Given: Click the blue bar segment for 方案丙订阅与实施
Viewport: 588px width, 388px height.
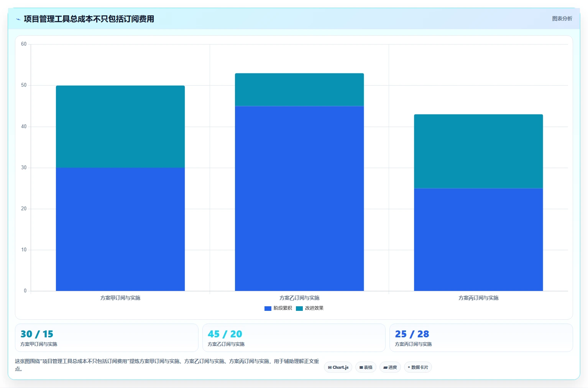Looking at the screenshot, I should click(478, 239).
